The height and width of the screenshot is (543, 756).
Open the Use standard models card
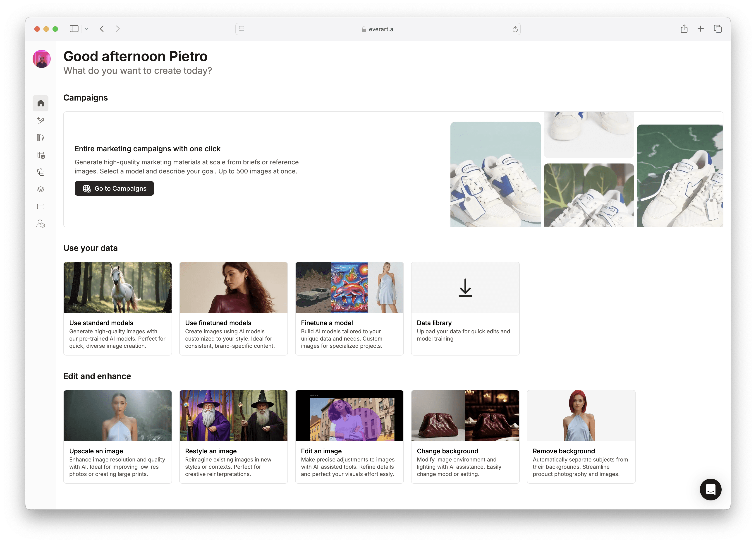pyautogui.click(x=118, y=308)
